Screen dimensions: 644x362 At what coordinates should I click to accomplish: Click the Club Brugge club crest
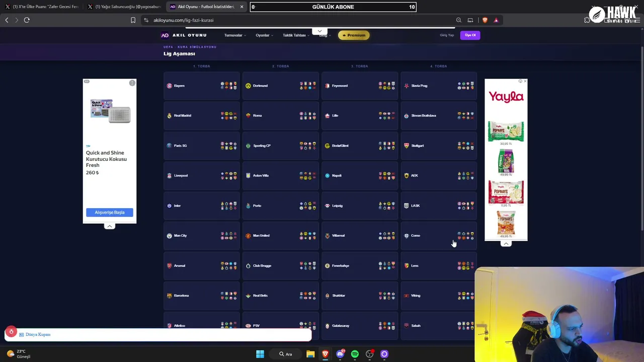pos(248,265)
